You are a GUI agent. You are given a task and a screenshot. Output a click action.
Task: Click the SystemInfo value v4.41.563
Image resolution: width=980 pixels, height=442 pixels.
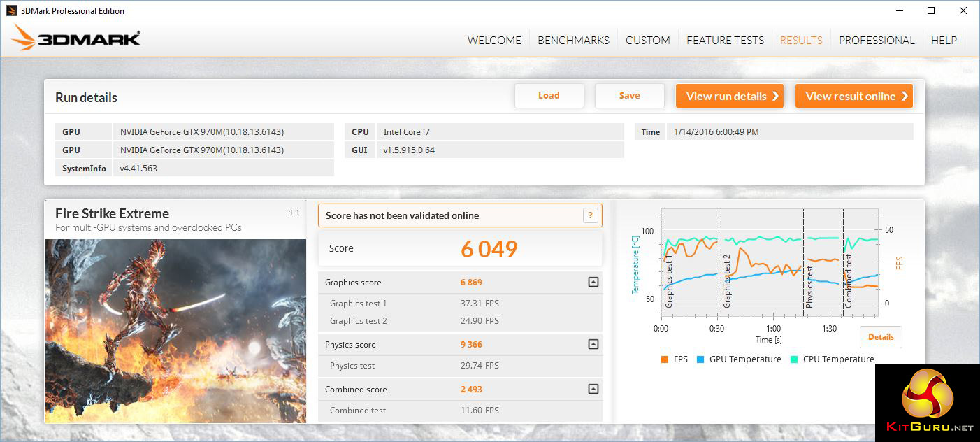coord(138,168)
